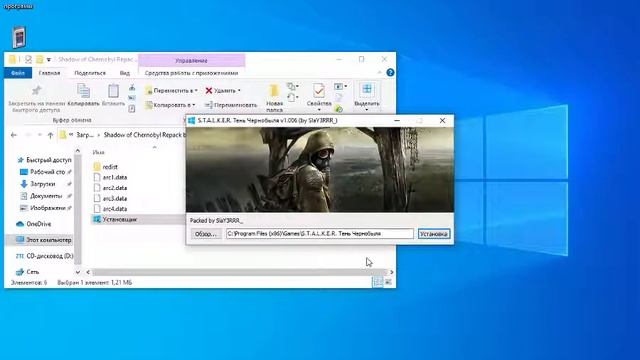Select file arc2.data
Viewport: 640px width, 360px height.
tap(110, 188)
